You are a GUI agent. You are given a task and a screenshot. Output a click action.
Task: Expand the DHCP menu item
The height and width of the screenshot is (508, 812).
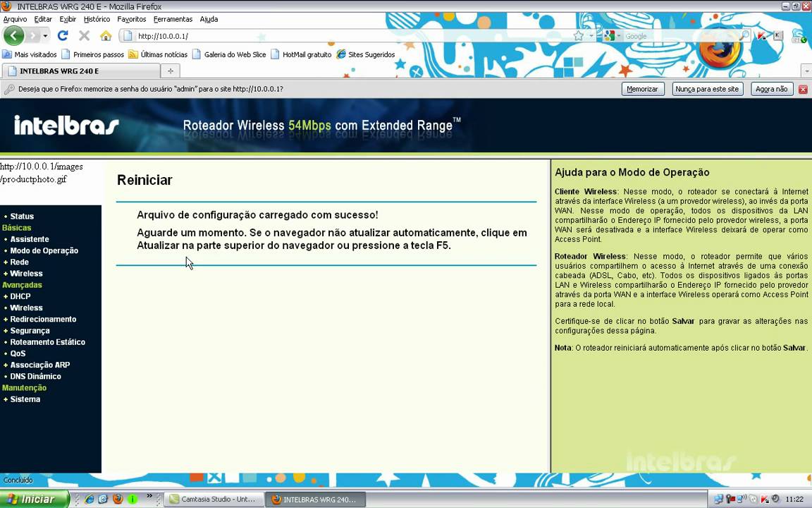20,296
